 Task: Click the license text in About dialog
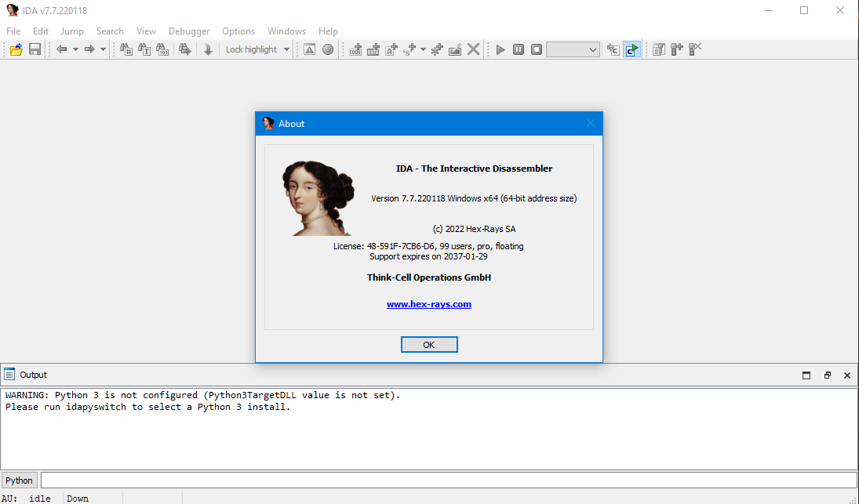tap(428, 246)
